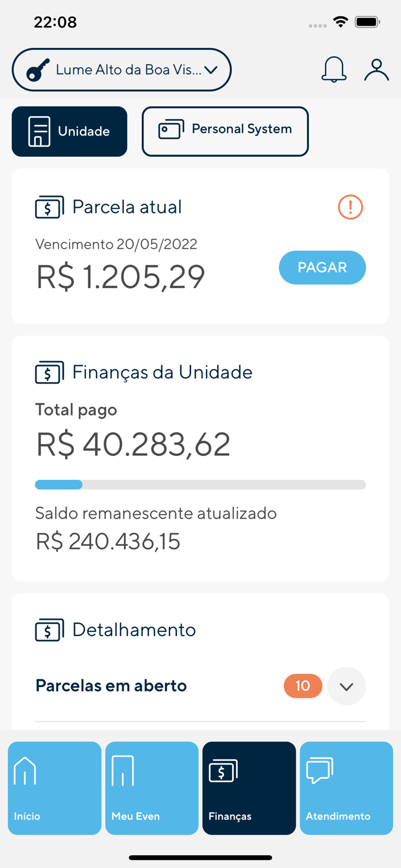Open the profile icon at top right

[x=377, y=69]
